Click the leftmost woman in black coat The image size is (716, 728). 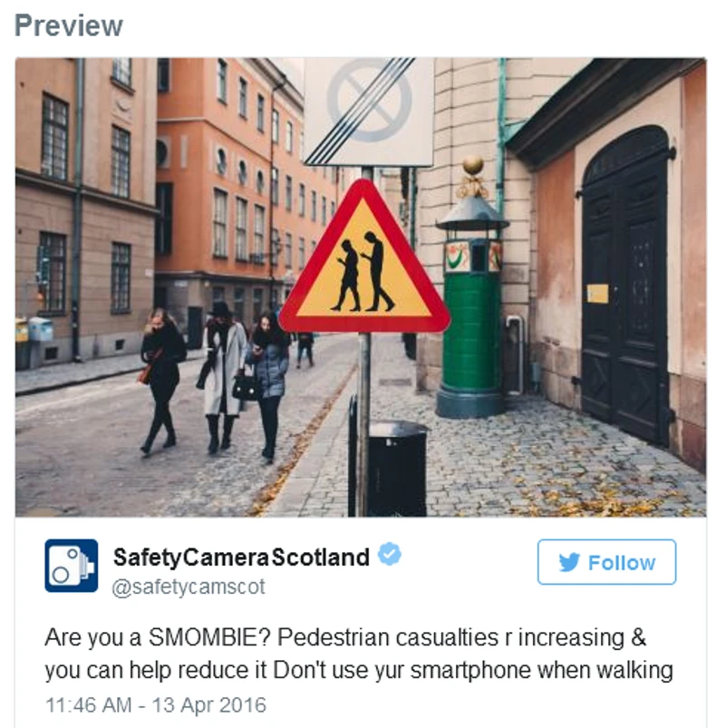(x=161, y=380)
